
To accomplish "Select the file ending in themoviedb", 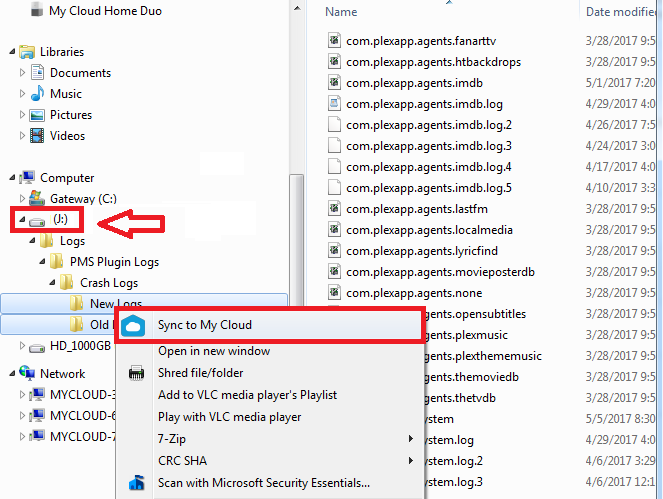I will tap(471, 377).
